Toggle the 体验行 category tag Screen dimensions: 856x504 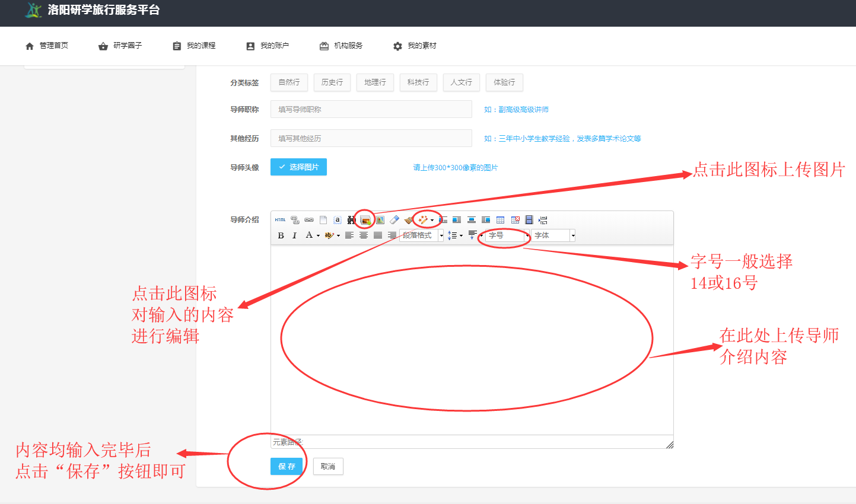click(504, 82)
